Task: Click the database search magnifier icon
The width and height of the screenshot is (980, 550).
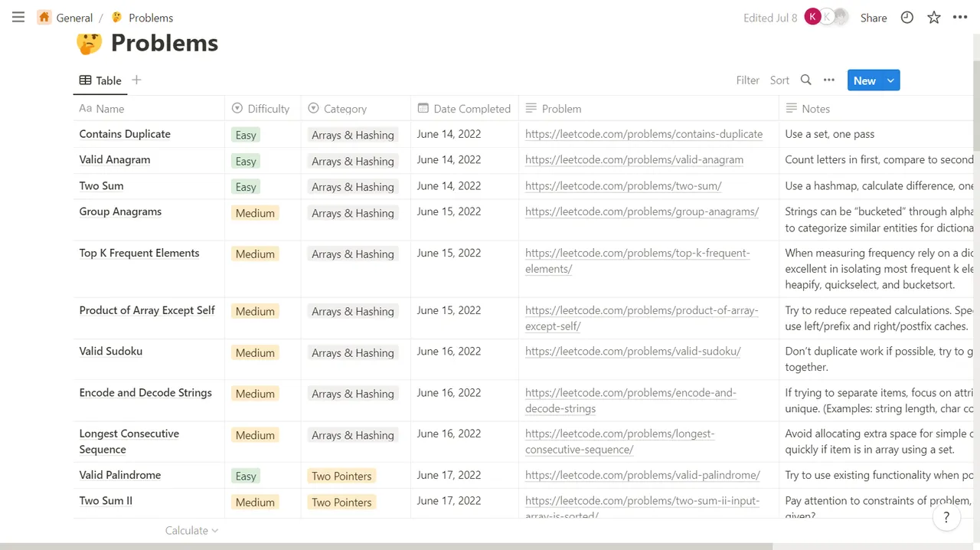Action: pyautogui.click(x=805, y=80)
